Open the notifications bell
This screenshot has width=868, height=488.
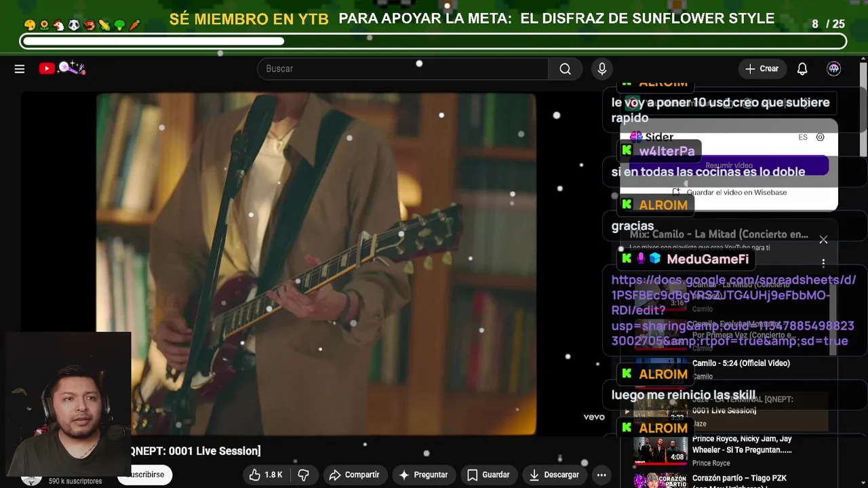tap(802, 68)
